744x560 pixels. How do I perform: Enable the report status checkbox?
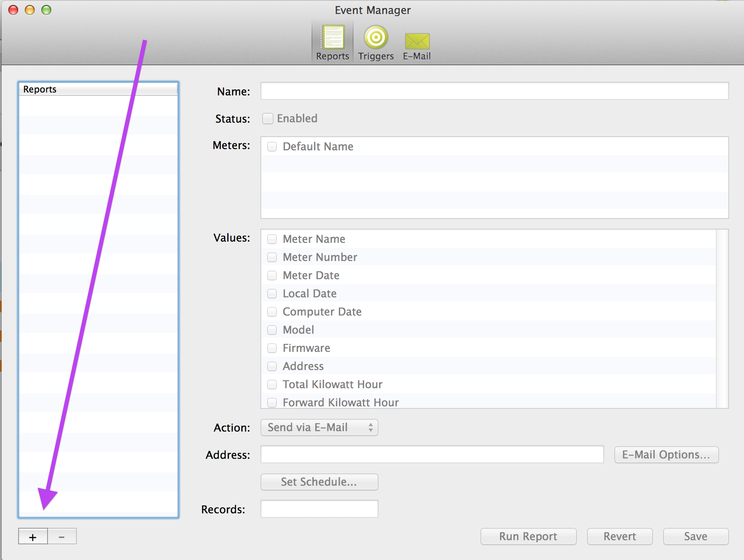(268, 119)
